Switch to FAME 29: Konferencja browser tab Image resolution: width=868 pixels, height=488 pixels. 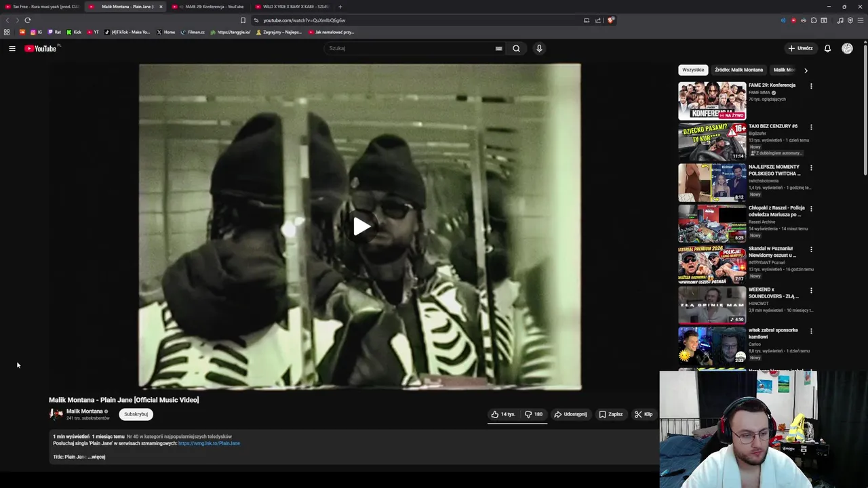(212, 7)
